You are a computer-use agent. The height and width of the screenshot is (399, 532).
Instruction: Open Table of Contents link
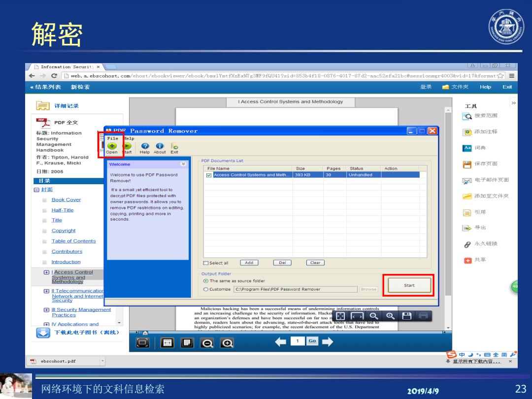pyautogui.click(x=73, y=241)
